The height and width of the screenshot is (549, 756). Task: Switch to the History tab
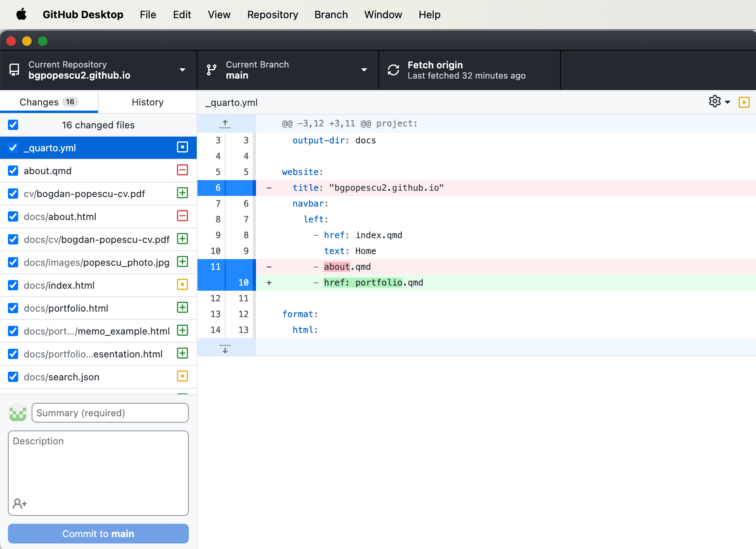(147, 102)
